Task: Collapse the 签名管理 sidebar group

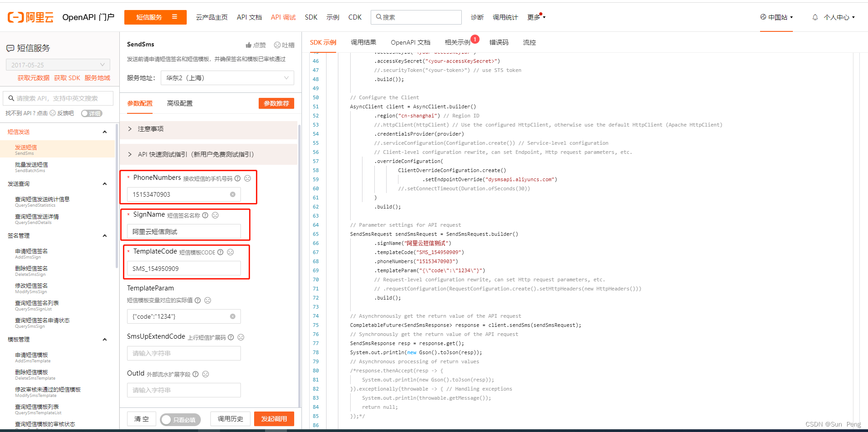Action: [x=105, y=236]
